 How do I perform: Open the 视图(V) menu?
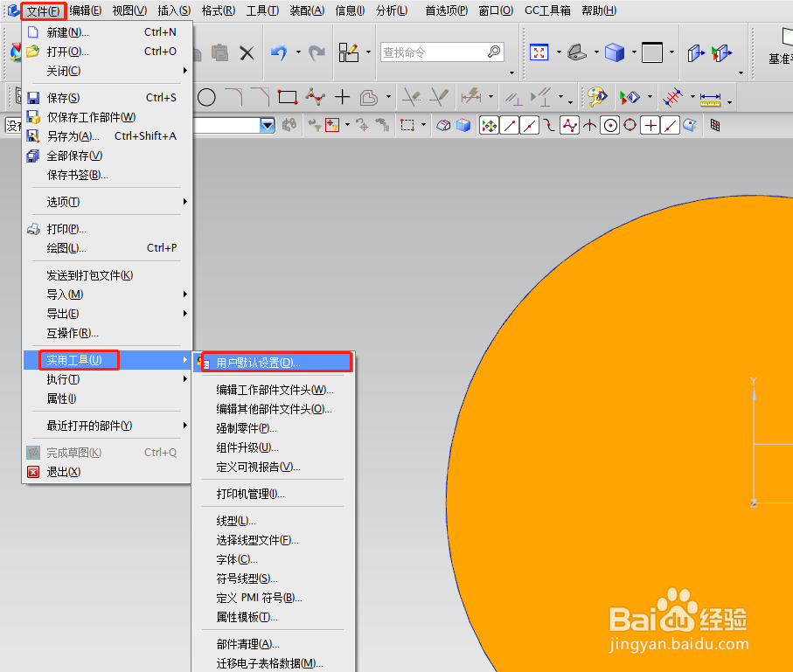[x=129, y=10]
